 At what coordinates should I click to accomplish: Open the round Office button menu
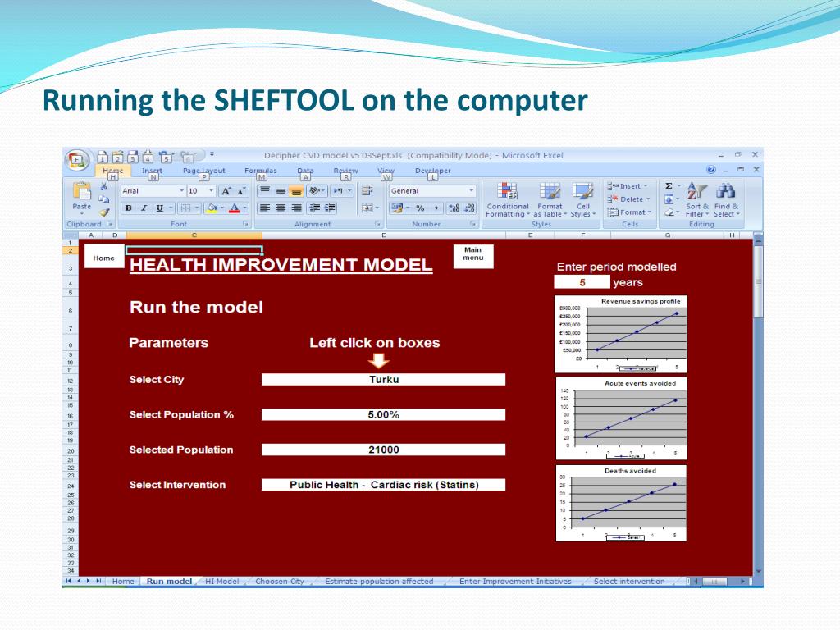[x=76, y=160]
